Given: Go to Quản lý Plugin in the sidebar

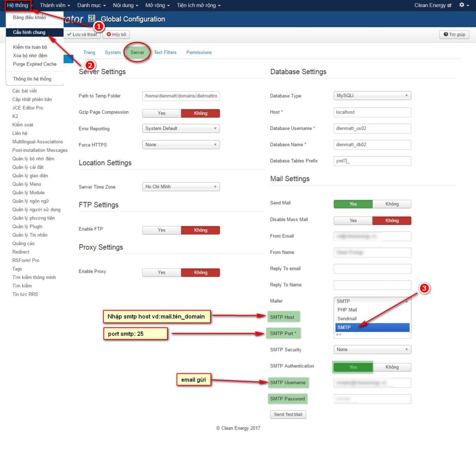Looking at the screenshot, I should click(x=28, y=227).
